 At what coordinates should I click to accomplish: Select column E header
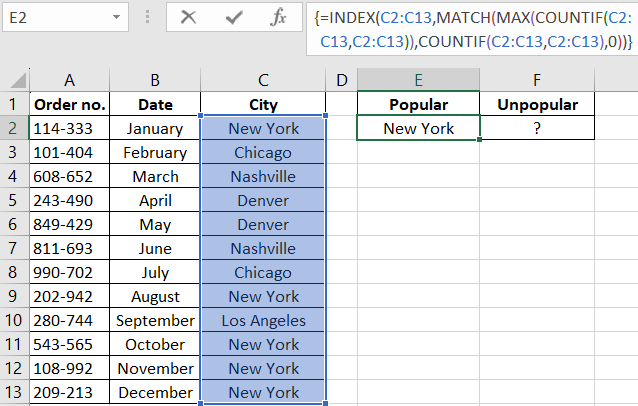click(x=418, y=79)
